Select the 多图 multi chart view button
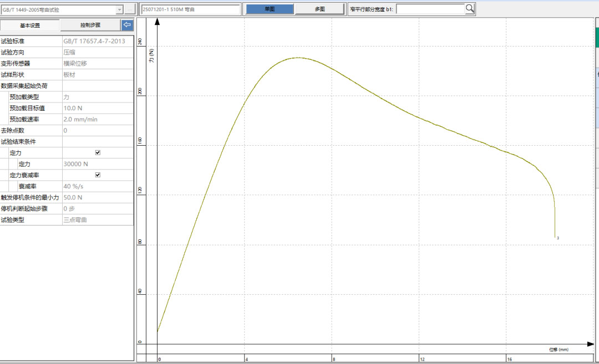The width and height of the screenshot is (599, 364). [319, 9]
